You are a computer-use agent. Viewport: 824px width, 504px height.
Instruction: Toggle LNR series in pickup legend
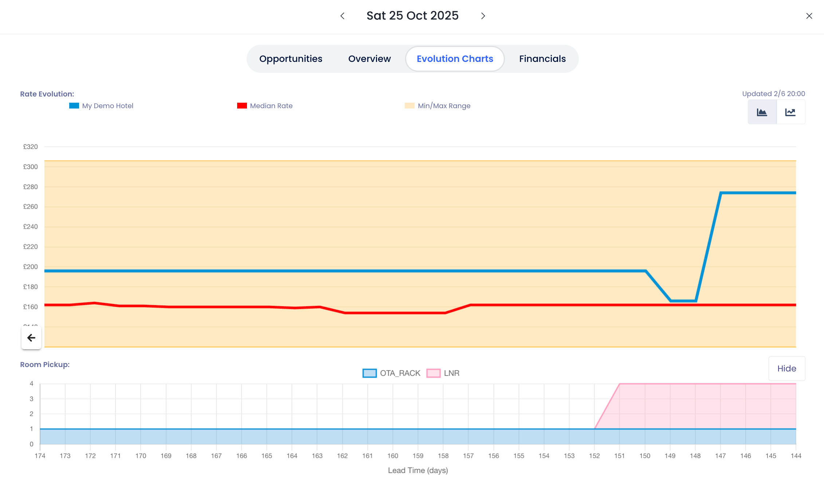click(x=451, y=373)
